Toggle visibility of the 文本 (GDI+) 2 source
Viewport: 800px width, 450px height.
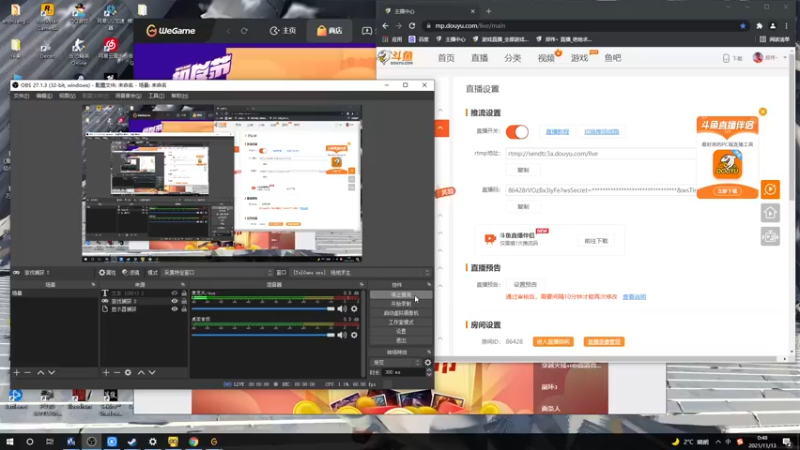coord(174,293)
